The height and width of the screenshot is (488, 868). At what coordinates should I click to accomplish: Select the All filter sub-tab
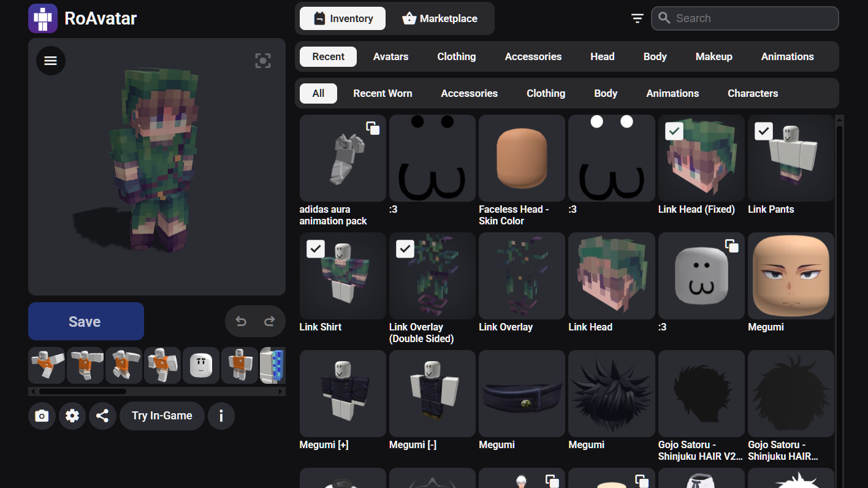coord(318,93)
